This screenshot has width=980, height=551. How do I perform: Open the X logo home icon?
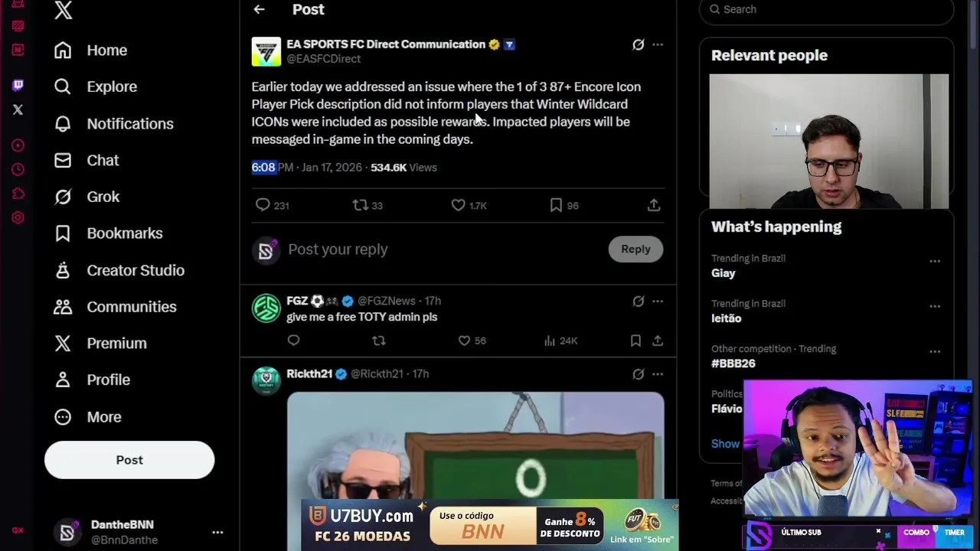(x=64, y=10)
